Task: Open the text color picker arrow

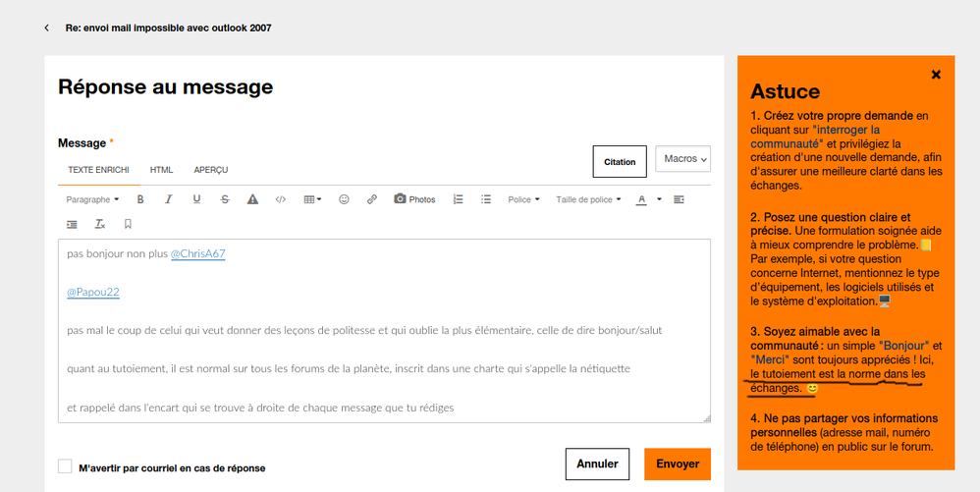Action: 659,199
